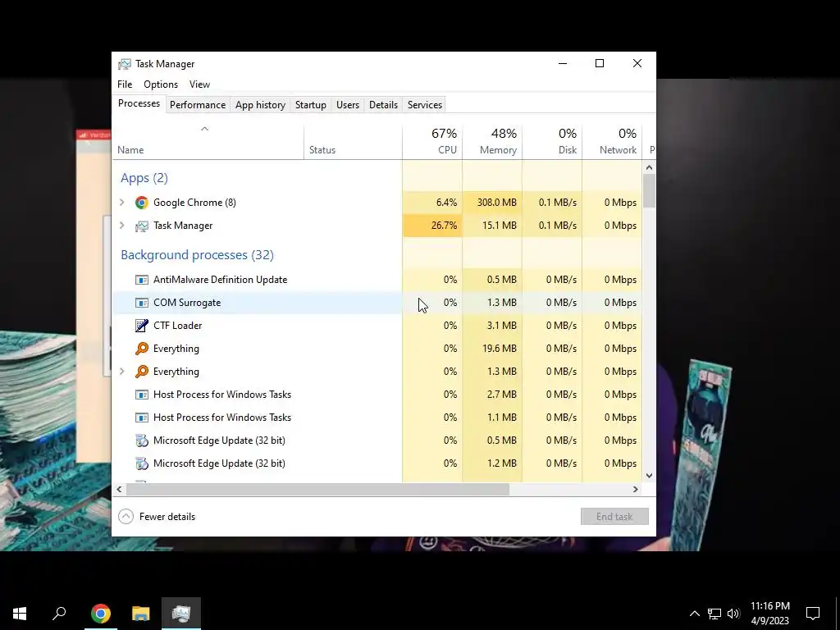Switch to the Startup tab
The width and height of the screenshot is (840, 630).
tap(311, 105)
